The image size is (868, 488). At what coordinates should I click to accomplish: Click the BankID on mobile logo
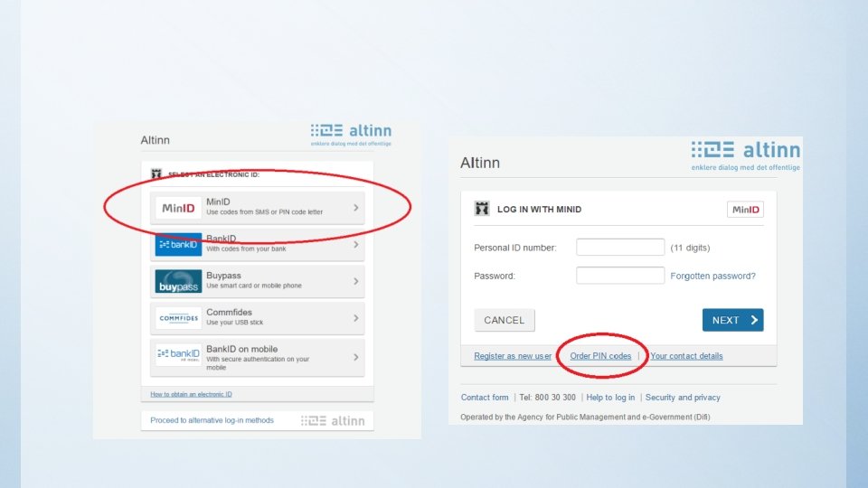(x=178, y=354)
